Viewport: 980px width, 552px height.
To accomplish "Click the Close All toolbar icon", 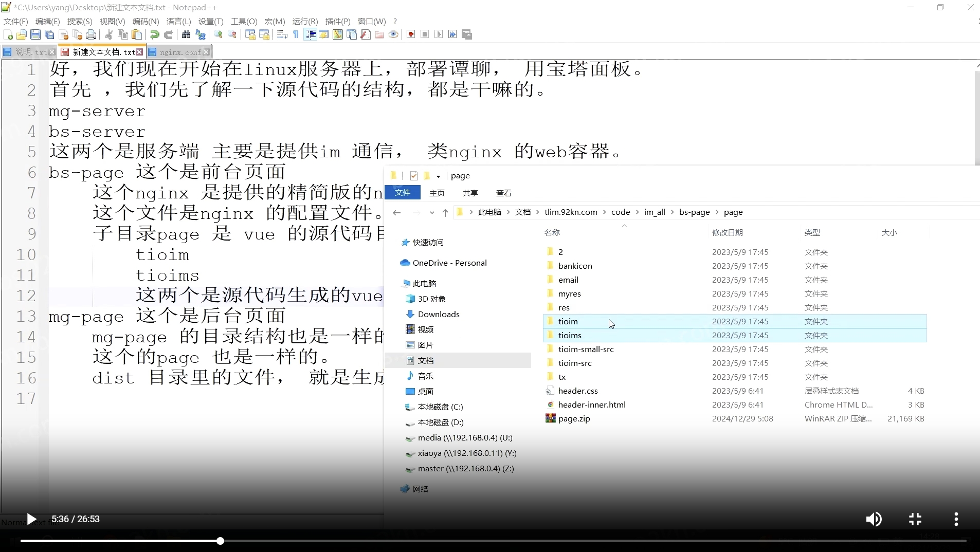I will click(78, 34).
